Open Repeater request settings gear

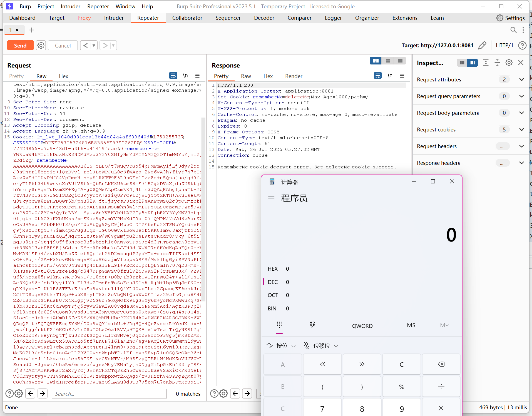pyautogui.click(x=41, y=45)
